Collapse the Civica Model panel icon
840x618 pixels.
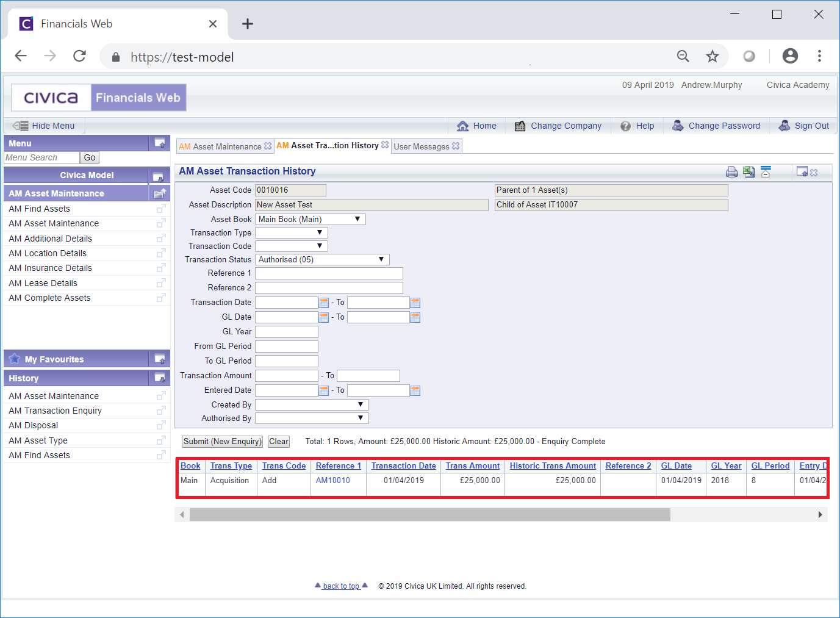(158, 177)
